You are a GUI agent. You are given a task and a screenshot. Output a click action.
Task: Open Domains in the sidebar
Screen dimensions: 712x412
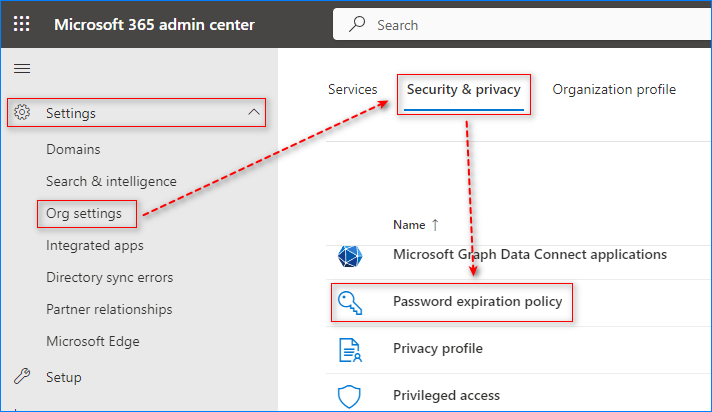tap(73, 149)
